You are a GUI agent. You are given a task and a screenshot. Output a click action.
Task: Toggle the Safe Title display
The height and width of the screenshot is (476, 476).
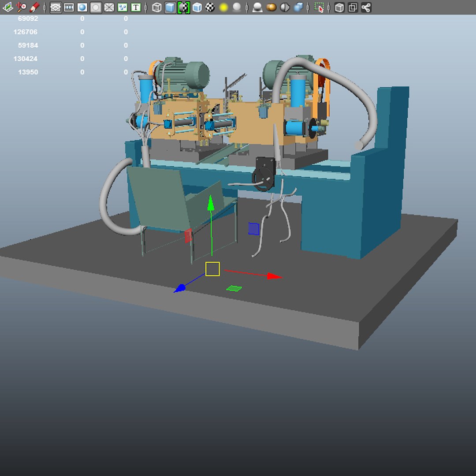point(136,7)
